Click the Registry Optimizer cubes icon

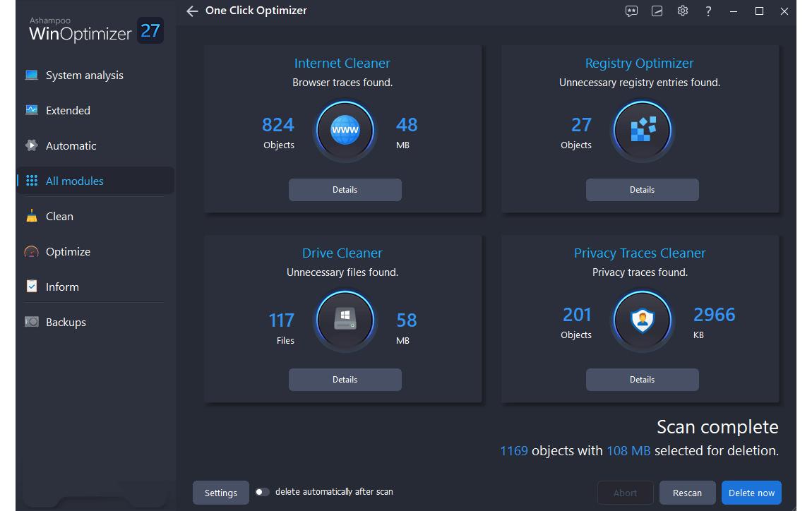[643, 131]
